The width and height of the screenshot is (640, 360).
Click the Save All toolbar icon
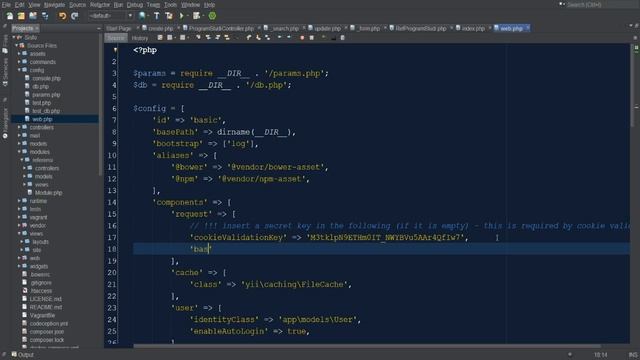(x=45, y=16)
